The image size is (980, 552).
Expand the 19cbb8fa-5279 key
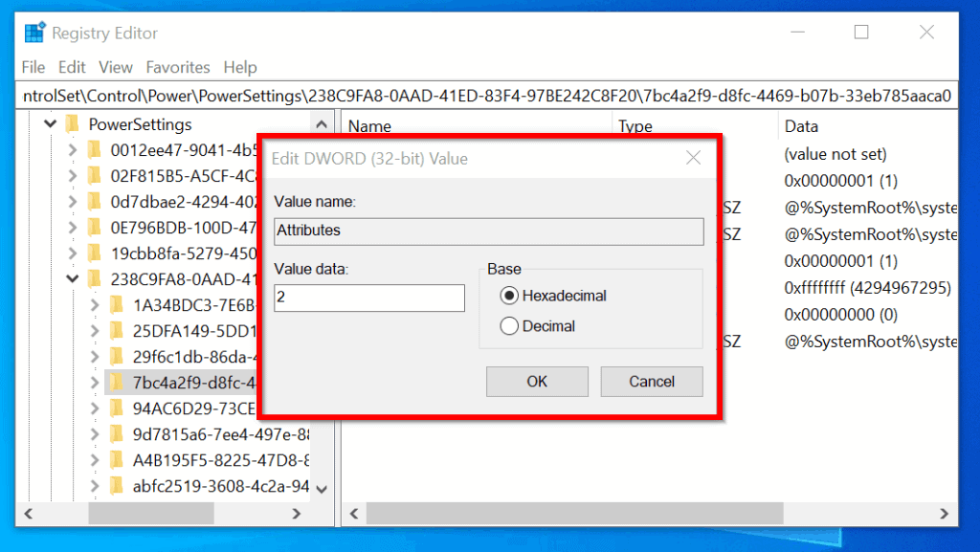coord(73,254)
